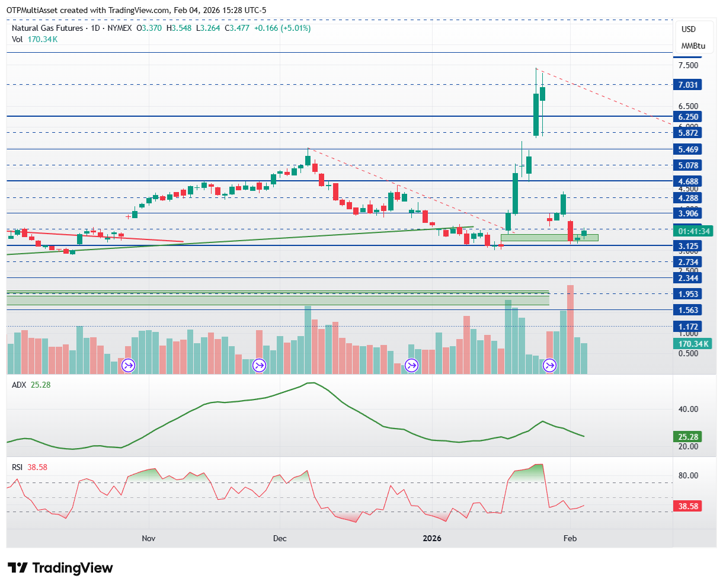Open the purple rollover marker just before 2026
Screen dimensions: 723x588
411,365
